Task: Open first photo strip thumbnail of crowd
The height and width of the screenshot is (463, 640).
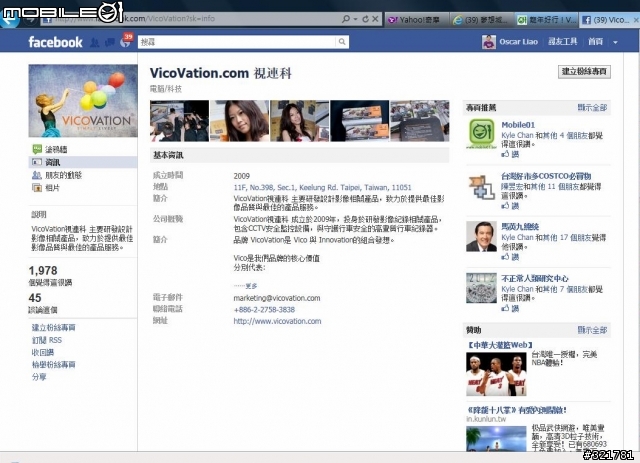Action: click(x=179, y=121)
